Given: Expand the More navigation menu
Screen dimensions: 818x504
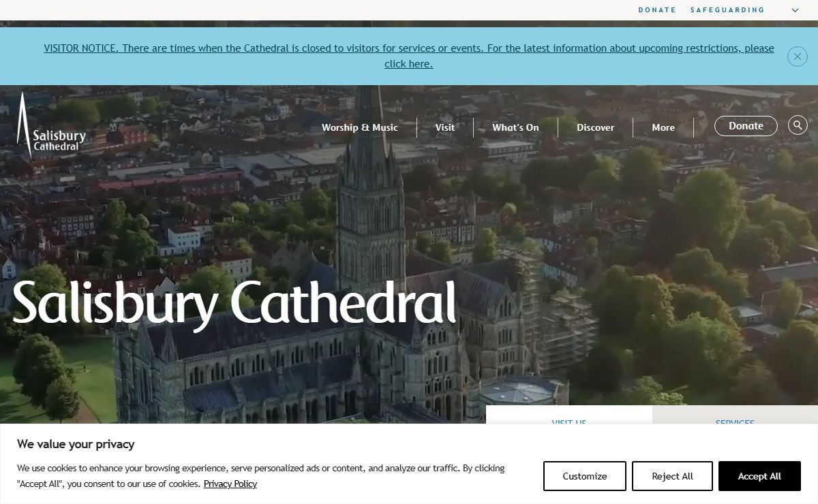Looking at the screenshot, I should [663, 127].
